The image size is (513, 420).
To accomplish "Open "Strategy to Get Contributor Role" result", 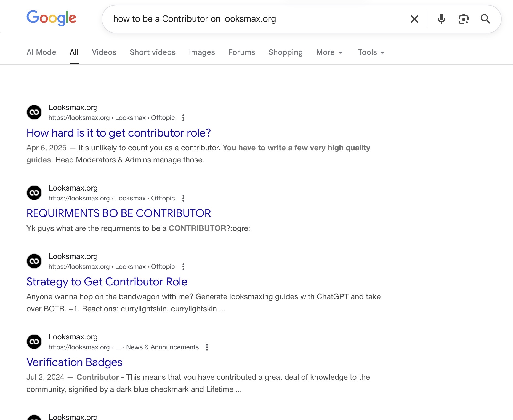I will (x=107, y=282).
